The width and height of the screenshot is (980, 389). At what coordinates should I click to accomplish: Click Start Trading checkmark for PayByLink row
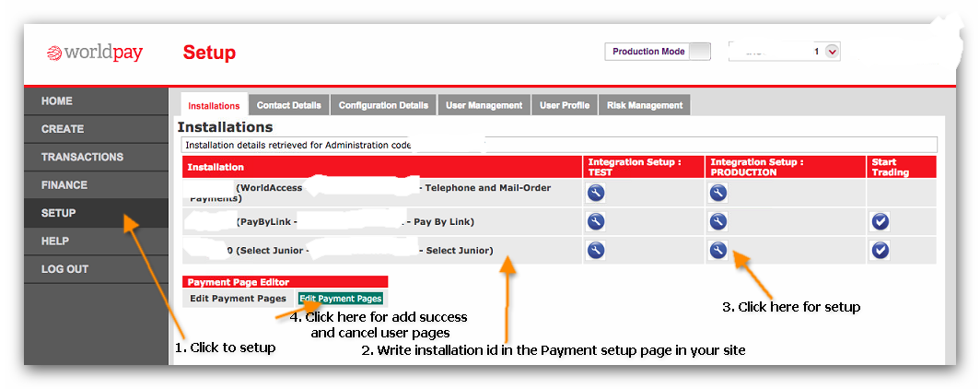pyautogui.click(x=880, y=221)
